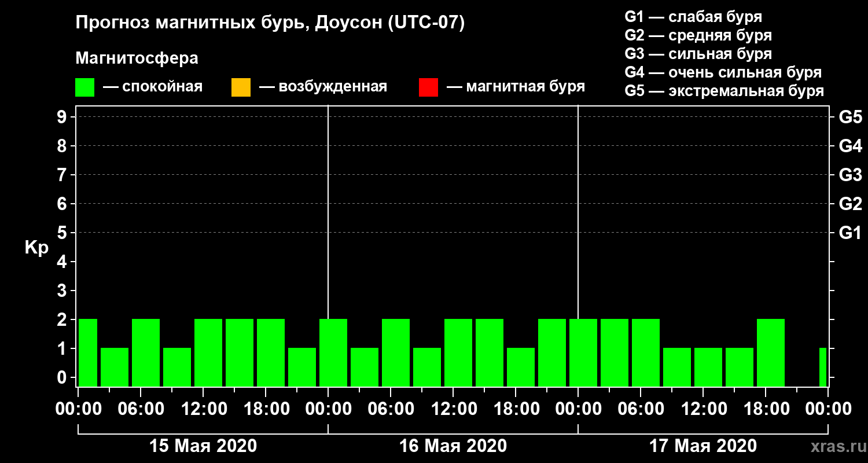Click the 'Магнитосфера' heading

pos(137,58)
